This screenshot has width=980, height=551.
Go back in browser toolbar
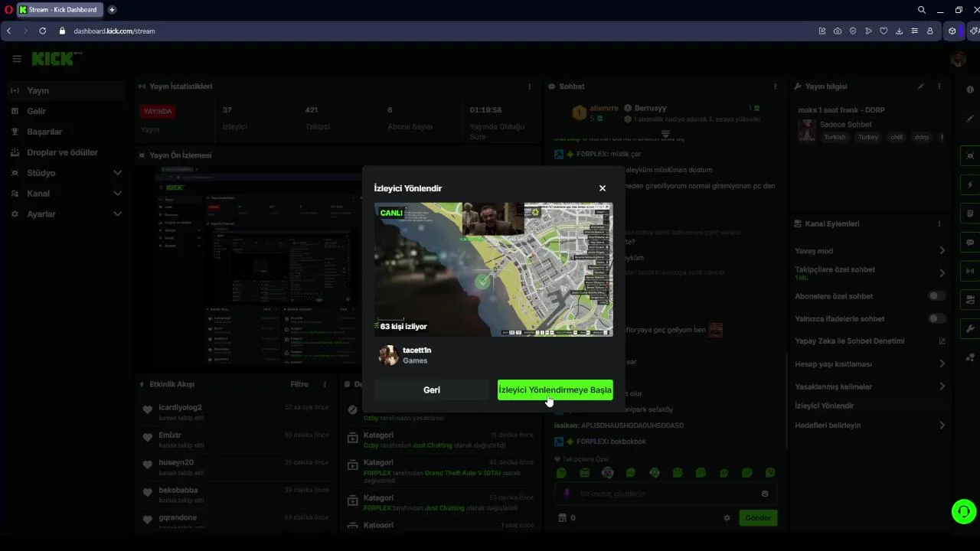coord(8,31)
